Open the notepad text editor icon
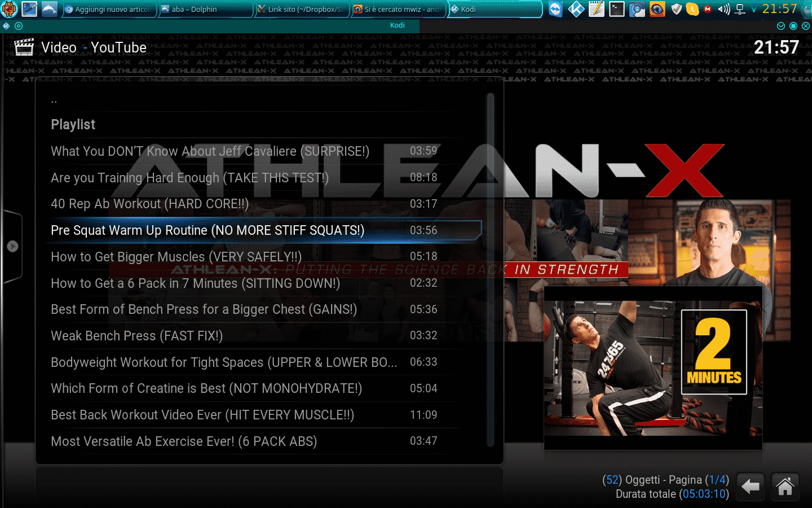Viewport: 812px width, 508px height. [597, 9]
